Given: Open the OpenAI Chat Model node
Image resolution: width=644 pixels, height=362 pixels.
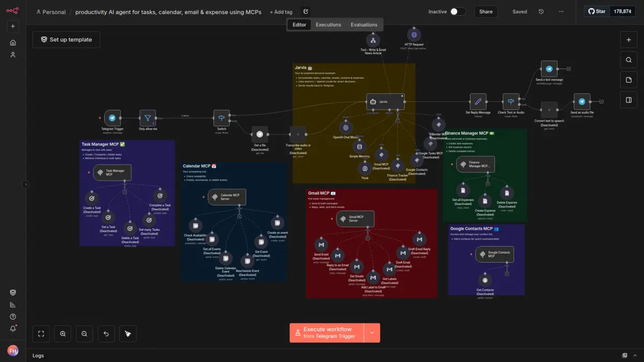Looking at the screenshot, I should click(x=346, y=127).
